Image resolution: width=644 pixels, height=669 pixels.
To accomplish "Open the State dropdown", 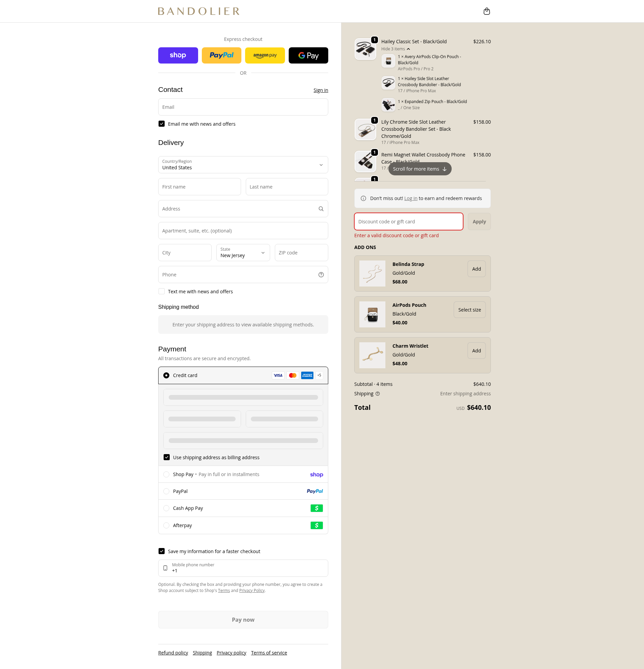I will 243,253.
